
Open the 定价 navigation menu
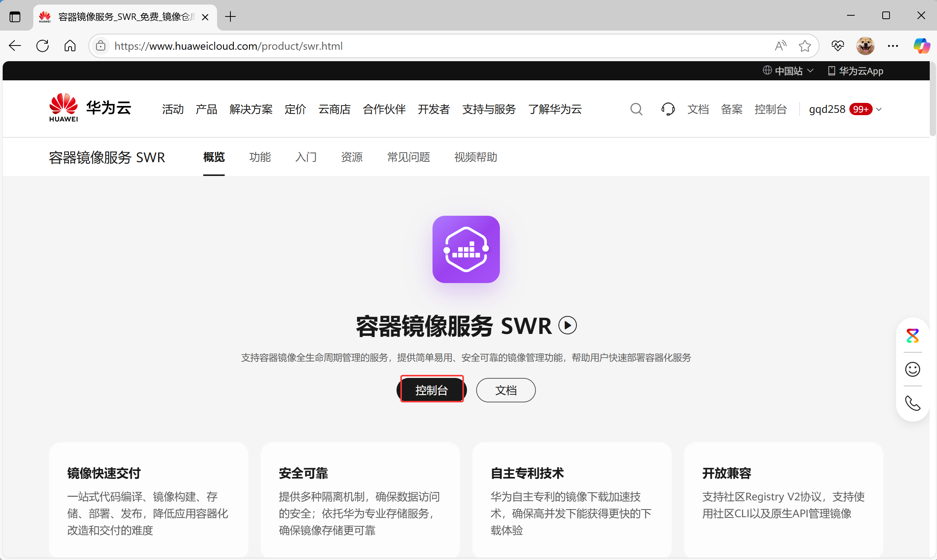295,109
